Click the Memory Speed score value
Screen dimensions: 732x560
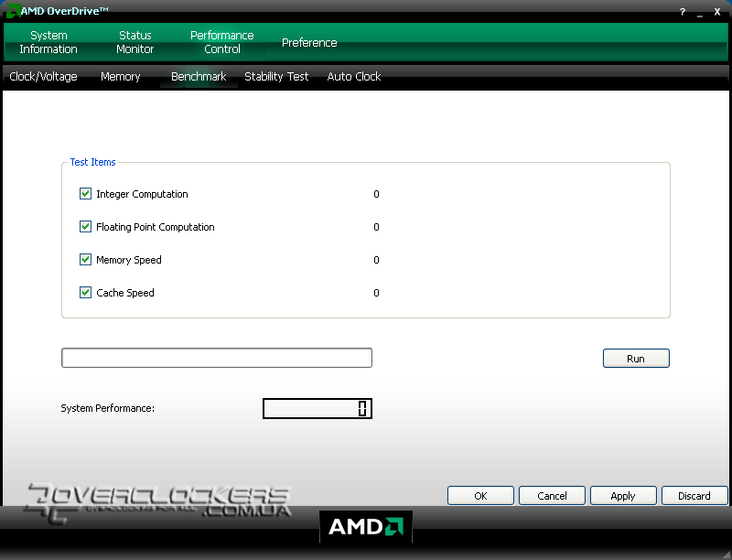point(376,260)
